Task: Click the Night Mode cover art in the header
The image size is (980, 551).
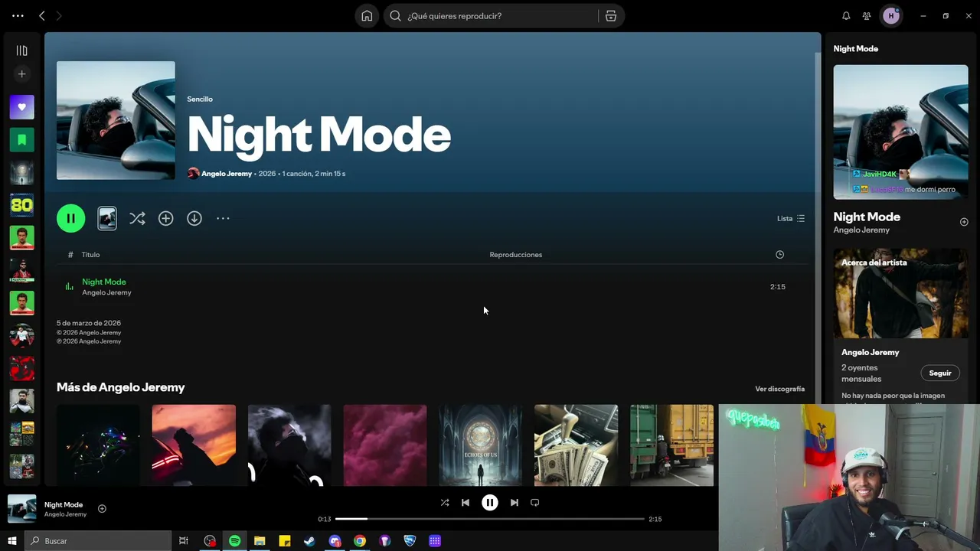Action: tap(116, 120)
